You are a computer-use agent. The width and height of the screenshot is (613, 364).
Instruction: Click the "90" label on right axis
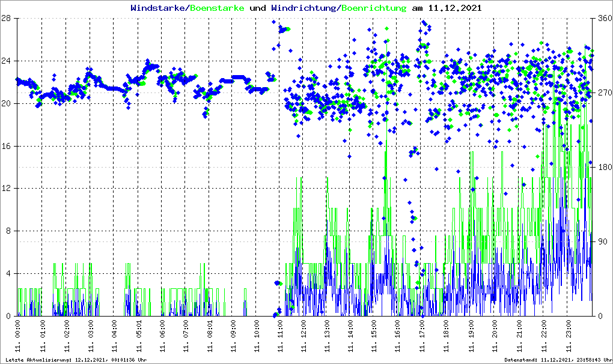pos(601,242)
